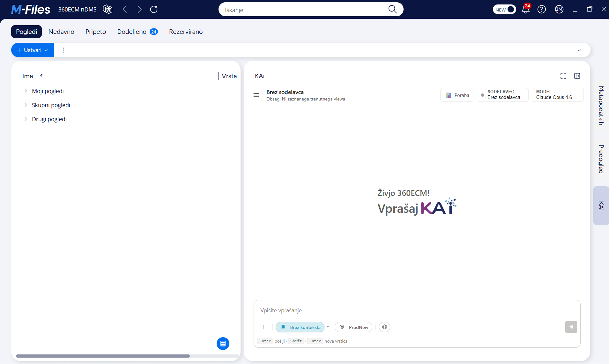Select the Moji pogledi row
The image size is (609, 364).
126,91
